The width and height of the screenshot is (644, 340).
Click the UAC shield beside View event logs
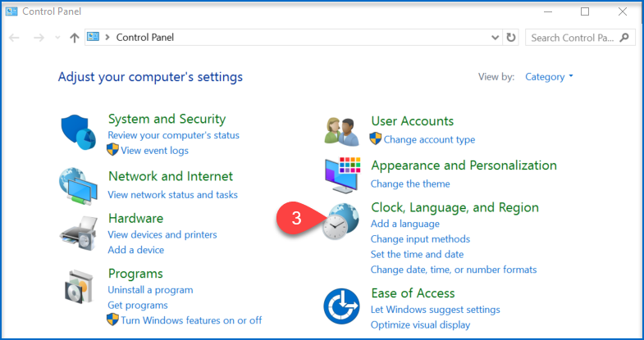point(112,149)
